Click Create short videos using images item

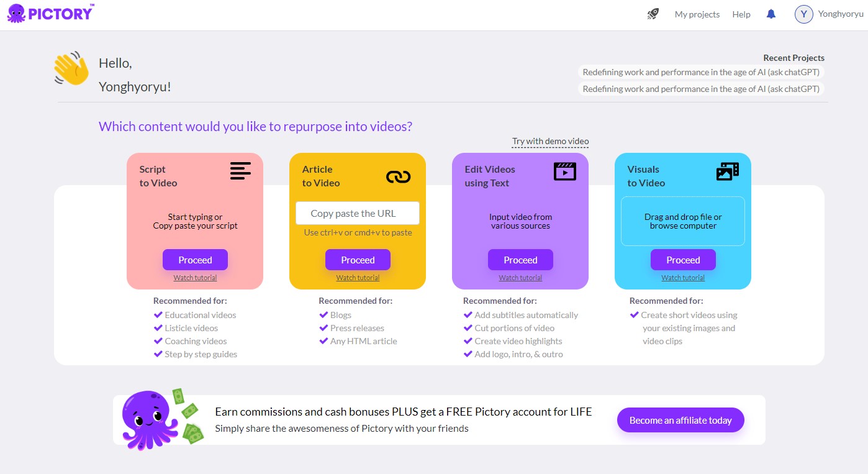tap(684, 328)
